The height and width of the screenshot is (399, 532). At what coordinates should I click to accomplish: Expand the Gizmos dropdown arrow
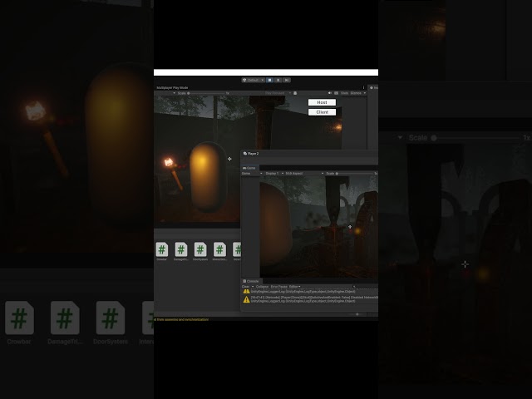(365, 93)
